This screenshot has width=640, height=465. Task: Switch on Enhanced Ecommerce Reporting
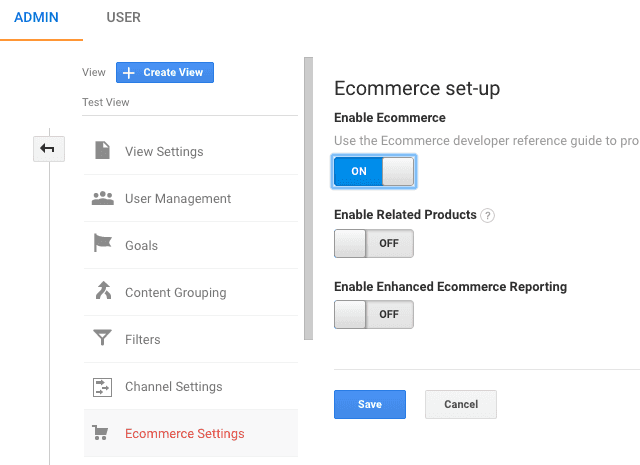pyautogui.click(x=374, y=314)
